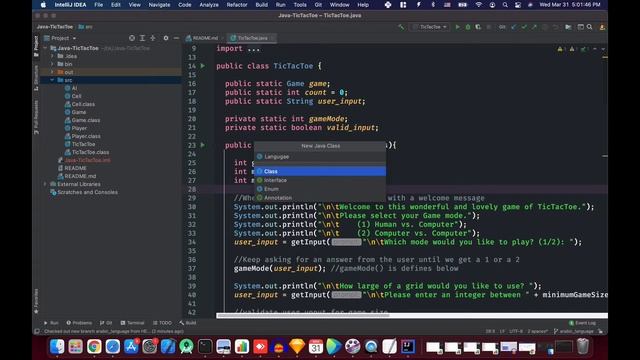640x360 pixels.
Task: Expand the out folder
Action: click(x=52, y=72)
